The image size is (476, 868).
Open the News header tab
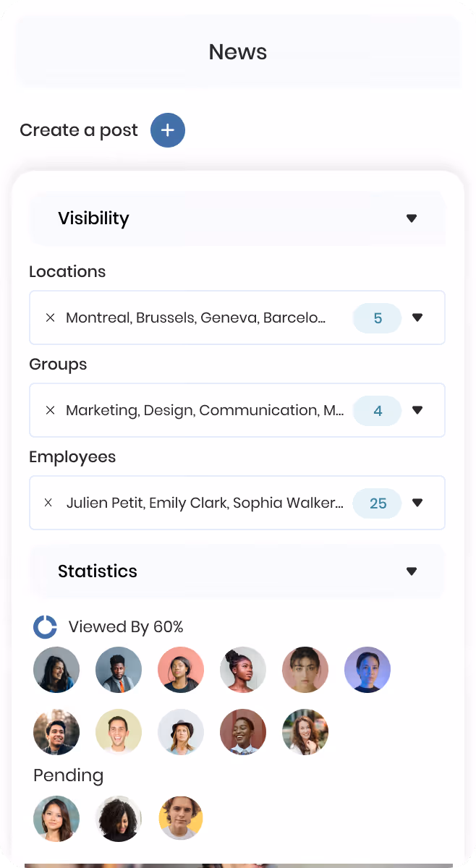coord(238,52)
